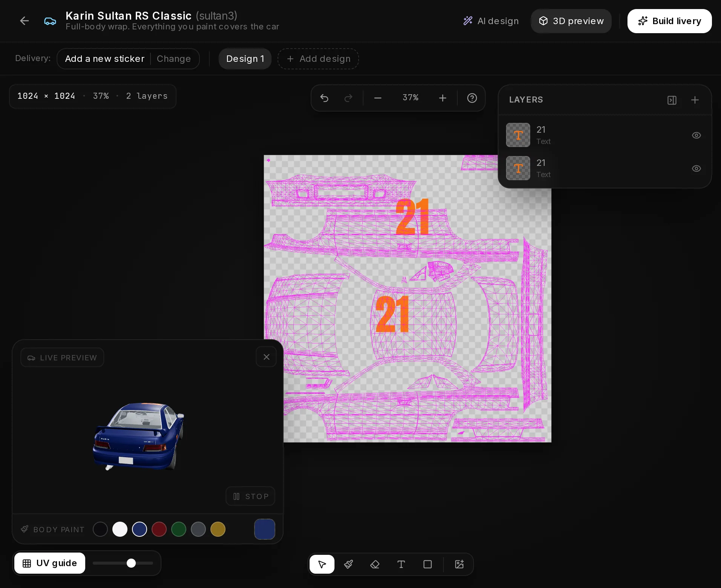721x588 pixels.
Task: Select the pointer selection tool
Action: [x=322, y=564]
